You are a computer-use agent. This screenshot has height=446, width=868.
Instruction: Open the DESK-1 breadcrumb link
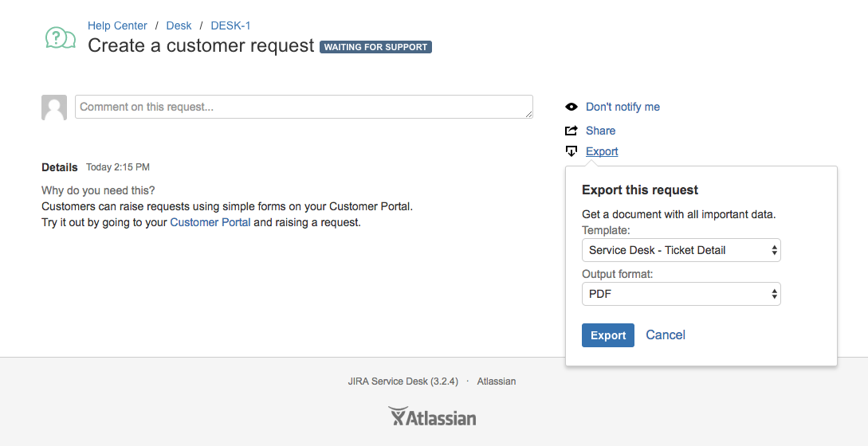230,25
